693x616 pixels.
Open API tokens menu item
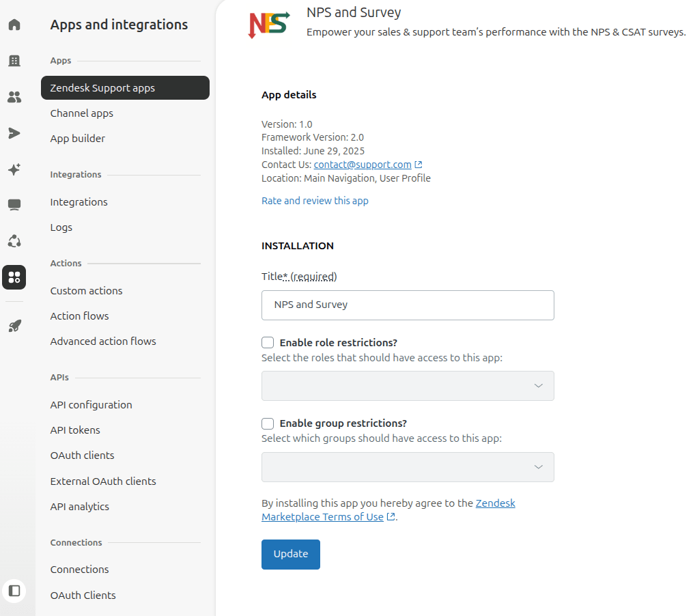coord(75,430)
